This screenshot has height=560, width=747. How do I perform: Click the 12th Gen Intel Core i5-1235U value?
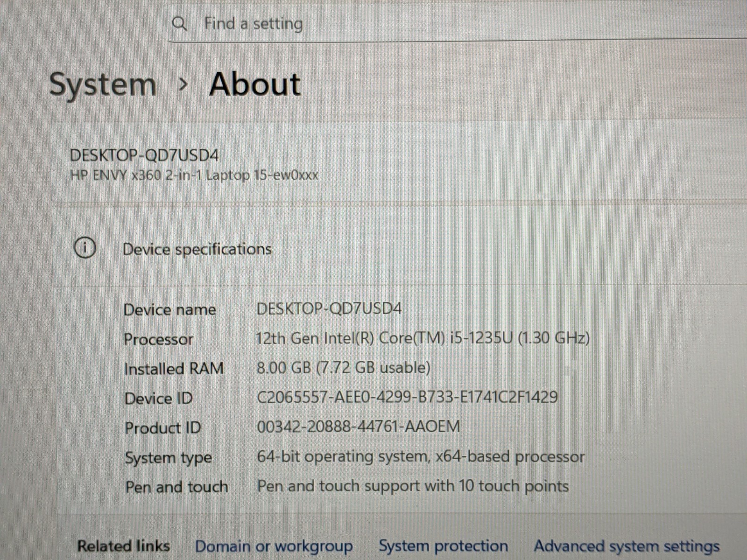pos(423,338)
